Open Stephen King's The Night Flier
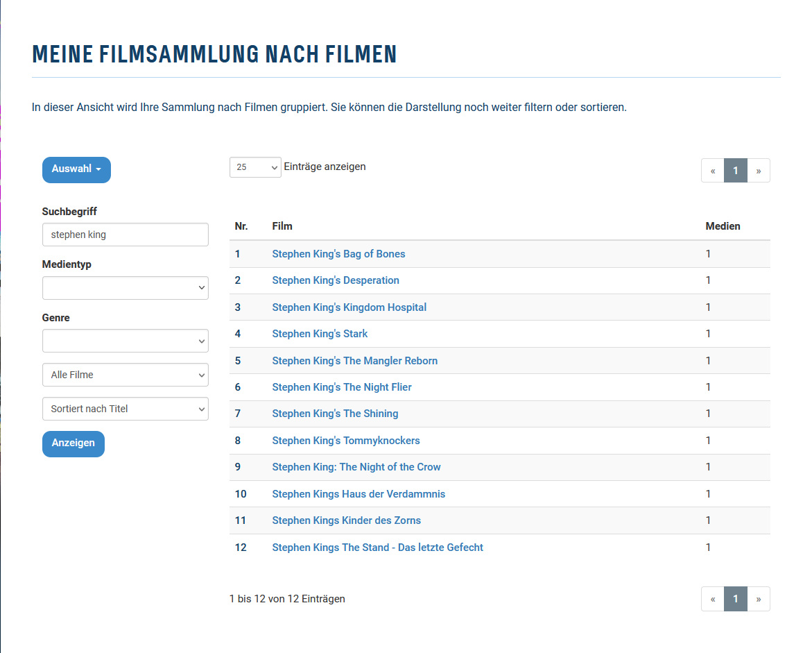The width and height of the screenshot is (812, 653). (342, 387)
